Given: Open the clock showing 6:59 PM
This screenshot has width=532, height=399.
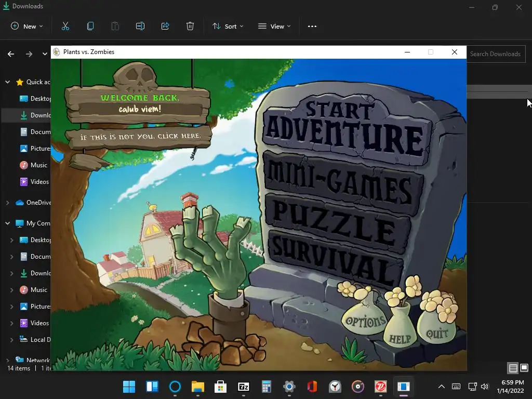Looking at the screenshot, I should click(x=511, y=387).
